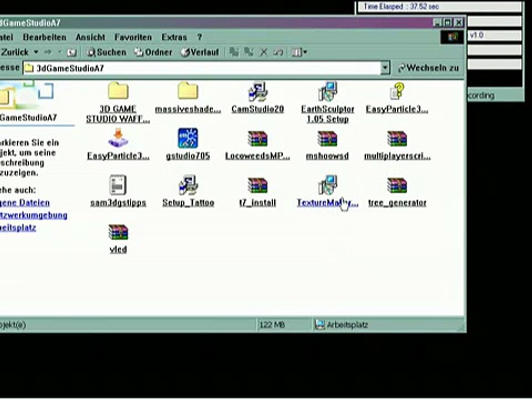Click the Move To toolbar icon
This screenshot has height=399, width=532.
(x=234, y=52)
